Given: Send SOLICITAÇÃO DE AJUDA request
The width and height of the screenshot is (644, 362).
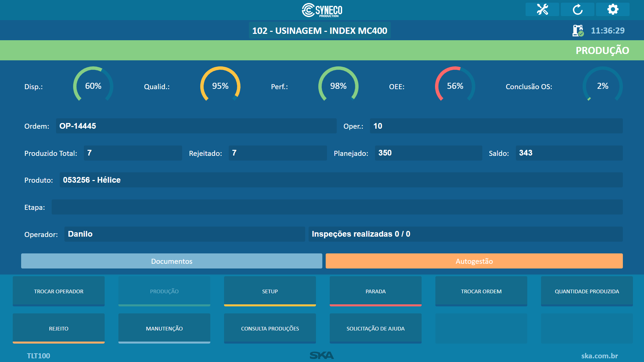Looking at the screenshot, I should pos(376,328).
